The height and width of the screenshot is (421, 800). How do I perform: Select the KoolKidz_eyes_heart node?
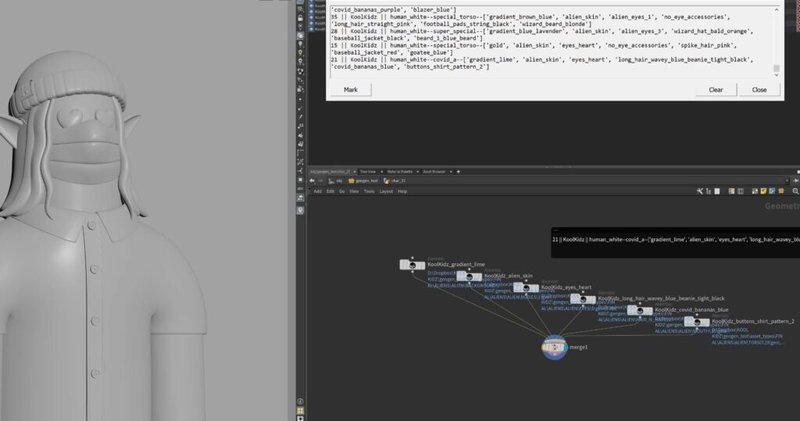click(526, 288)
